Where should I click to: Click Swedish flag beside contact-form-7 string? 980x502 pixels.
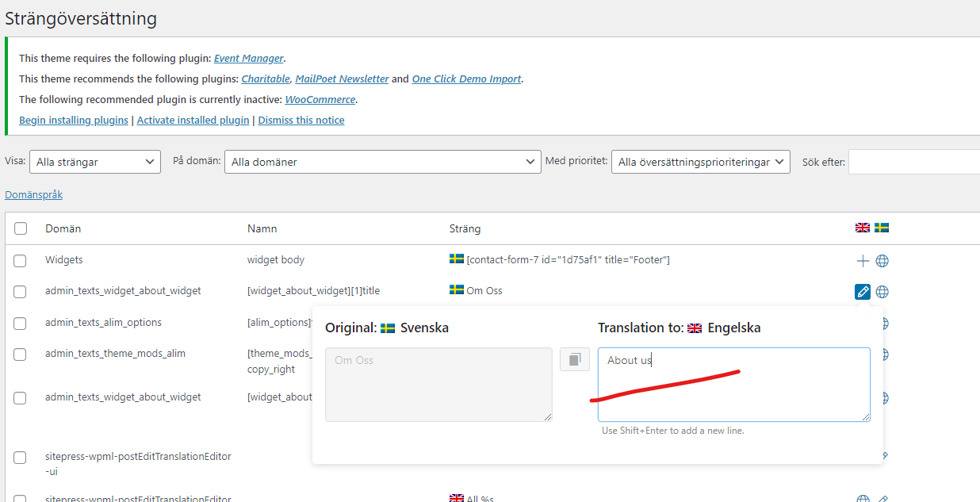(x=457, y=259)
